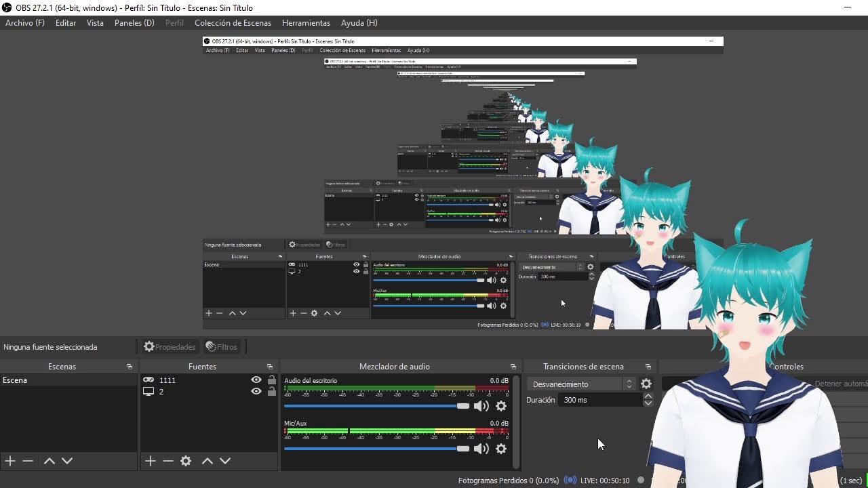Open Audio del escritorio settings gear
The height and width of the screenshot is (488, 868).
[x=501, y=406]
